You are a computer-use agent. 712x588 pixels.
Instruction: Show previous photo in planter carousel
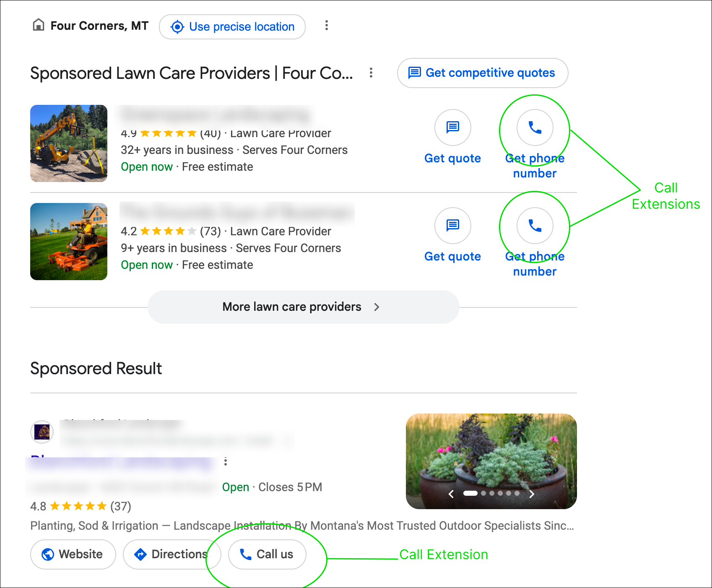(x=451, y=494)
